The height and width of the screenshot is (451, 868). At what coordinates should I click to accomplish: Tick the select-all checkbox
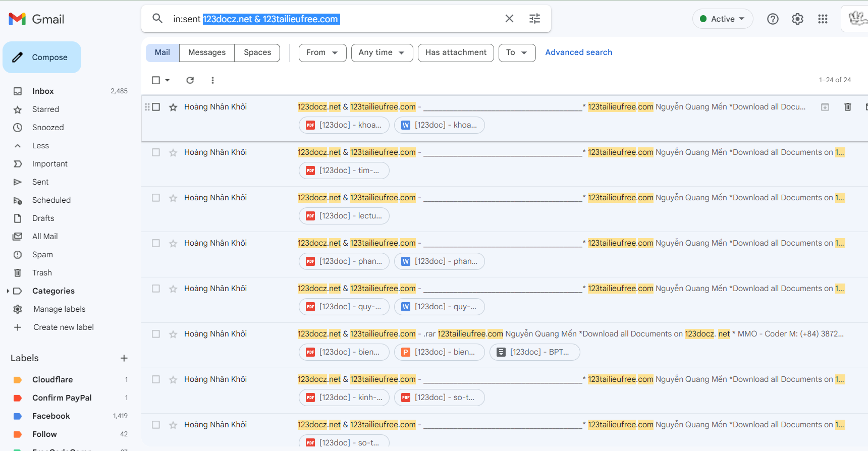156,80
